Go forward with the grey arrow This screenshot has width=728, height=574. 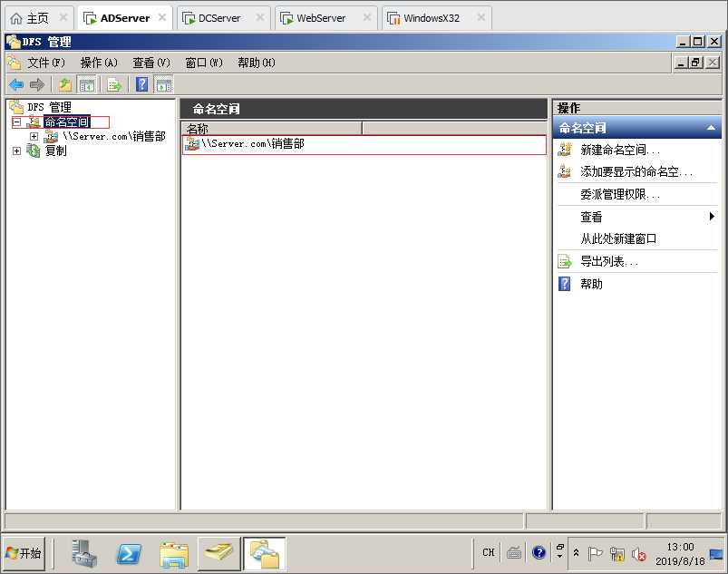(36, 85)
